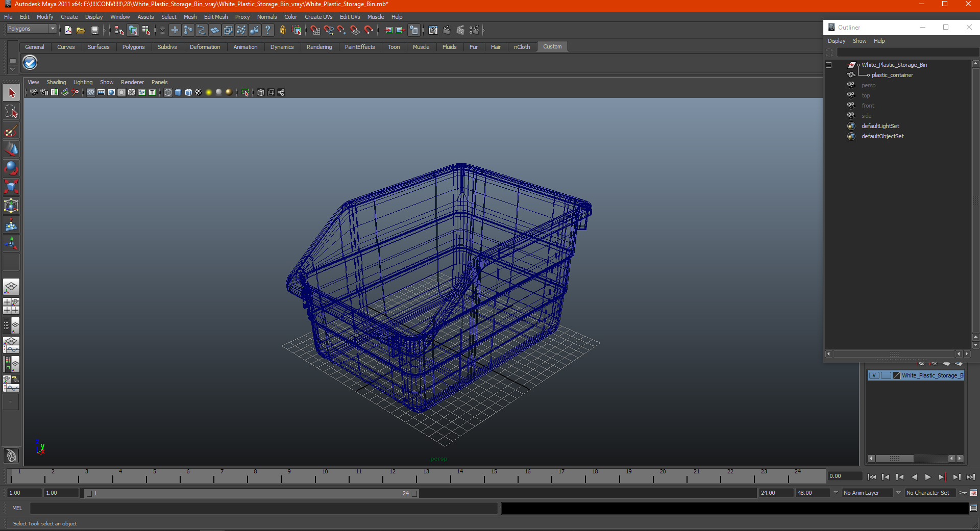
Task: Select the Show Manipulator tool
Action: (x=11, y=243)
